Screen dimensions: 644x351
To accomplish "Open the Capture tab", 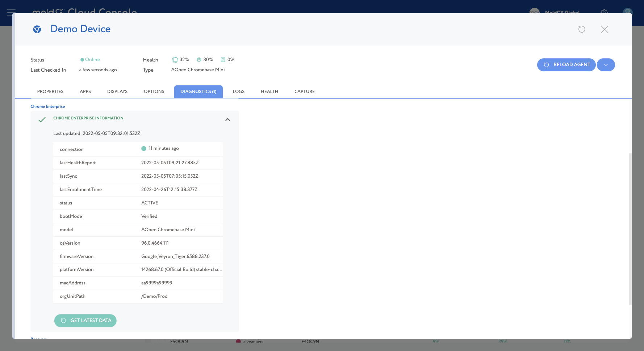I will click(305, 92).
